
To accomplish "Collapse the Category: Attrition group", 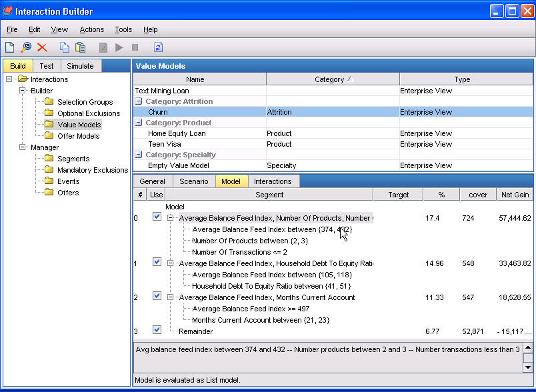I will coord(139,101).
